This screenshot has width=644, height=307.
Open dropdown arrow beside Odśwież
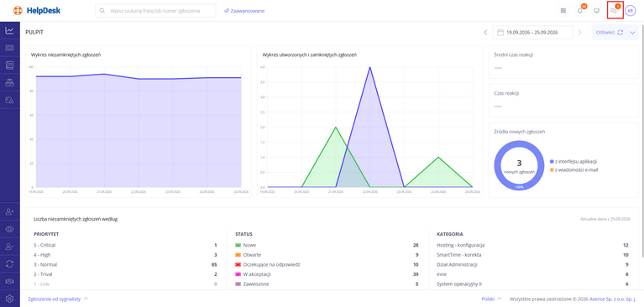pos(632,33)
